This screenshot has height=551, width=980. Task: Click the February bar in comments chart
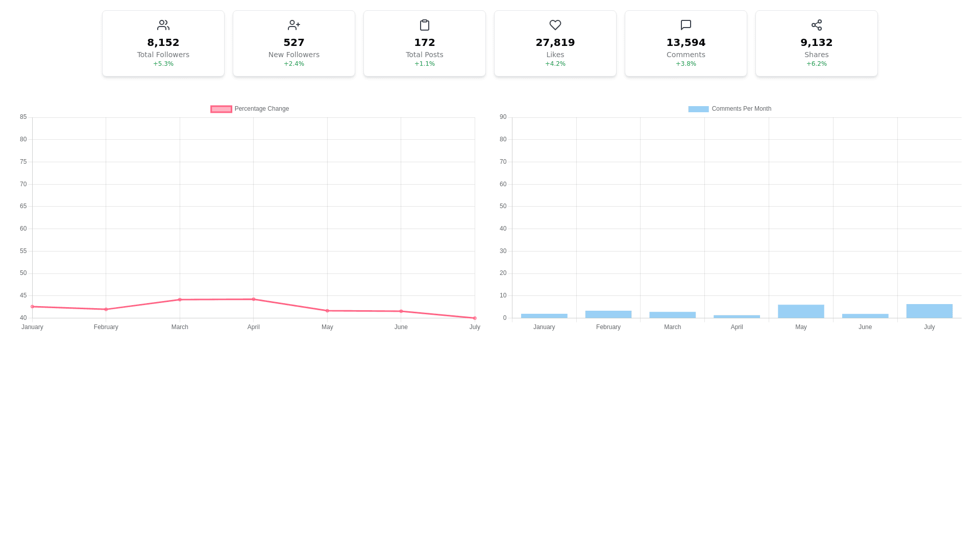click(608, 314)
